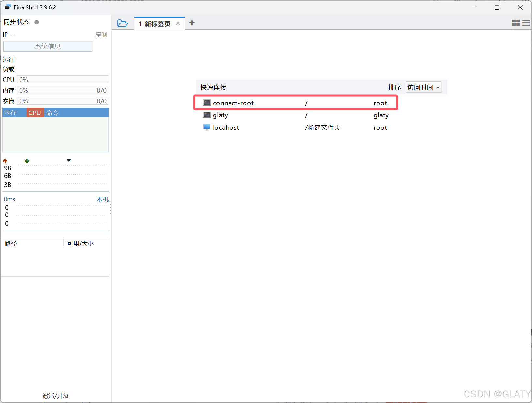Sort process list by 命令 column
Viewport: 532px width, 403px height.
coord(76,113)
